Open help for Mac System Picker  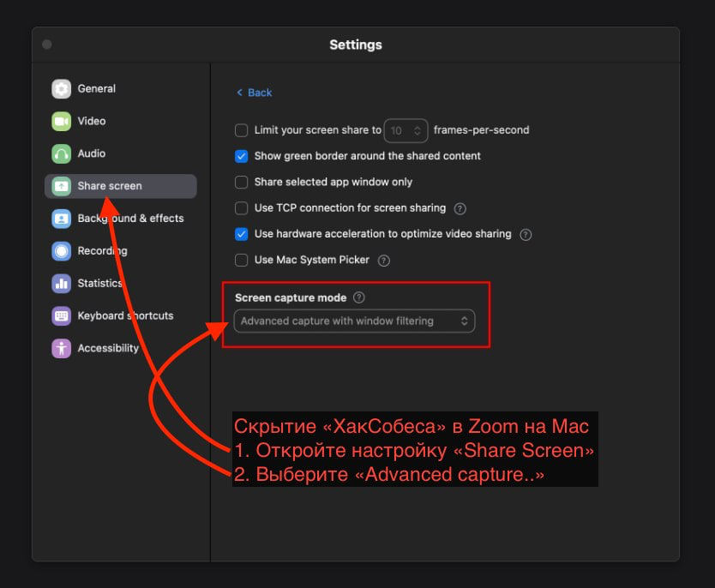click(383, 261)
